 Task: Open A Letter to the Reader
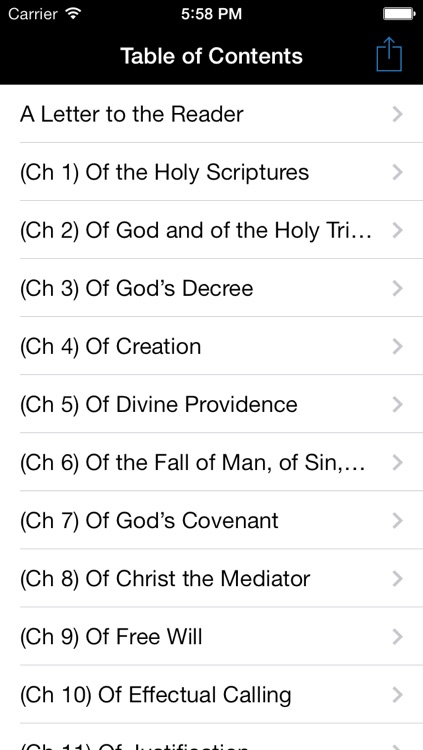212,114
